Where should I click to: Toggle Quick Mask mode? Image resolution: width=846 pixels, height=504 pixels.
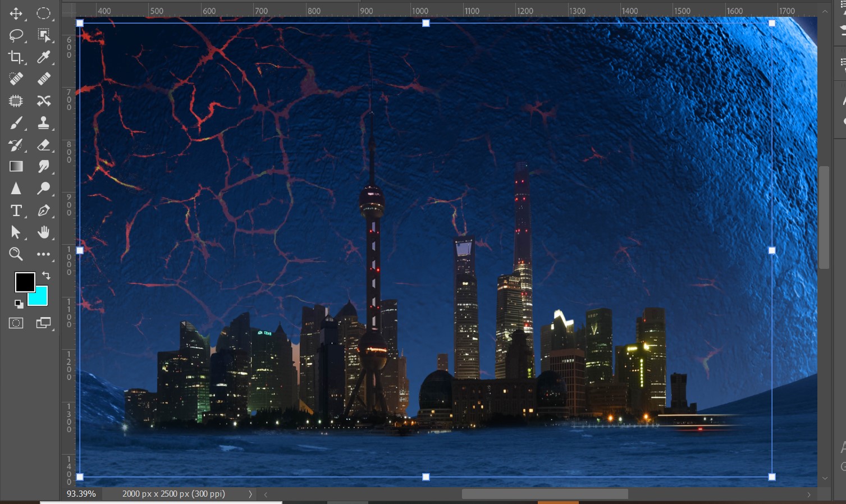click(x=16, y=323)
